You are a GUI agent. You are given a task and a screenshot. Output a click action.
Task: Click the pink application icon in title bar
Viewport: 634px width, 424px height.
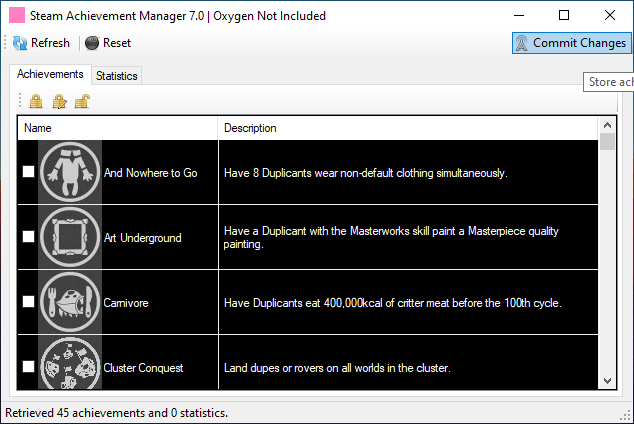17,15
